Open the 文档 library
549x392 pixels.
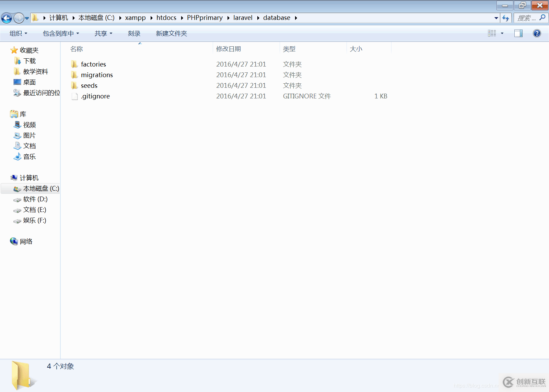30,146
